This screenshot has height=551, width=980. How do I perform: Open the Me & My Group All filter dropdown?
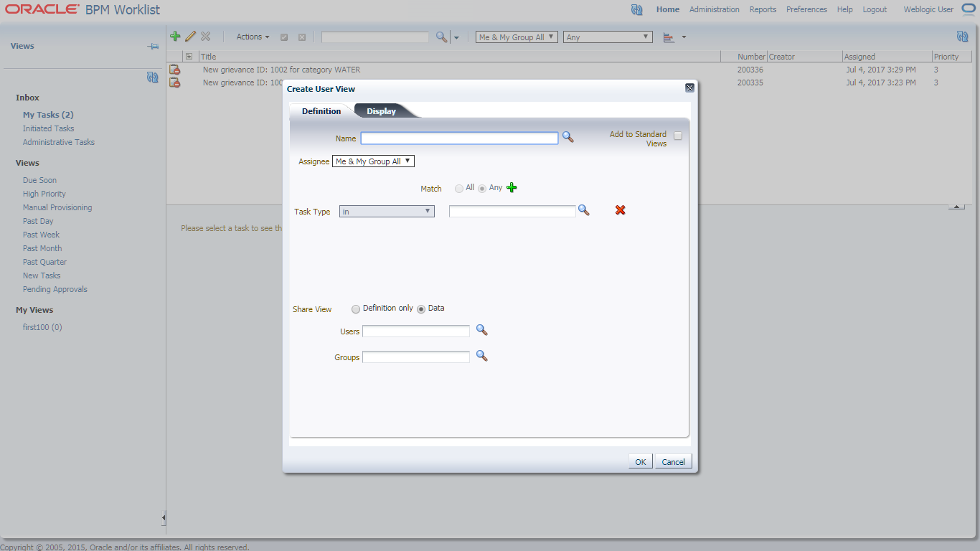(x=516, y=37)
